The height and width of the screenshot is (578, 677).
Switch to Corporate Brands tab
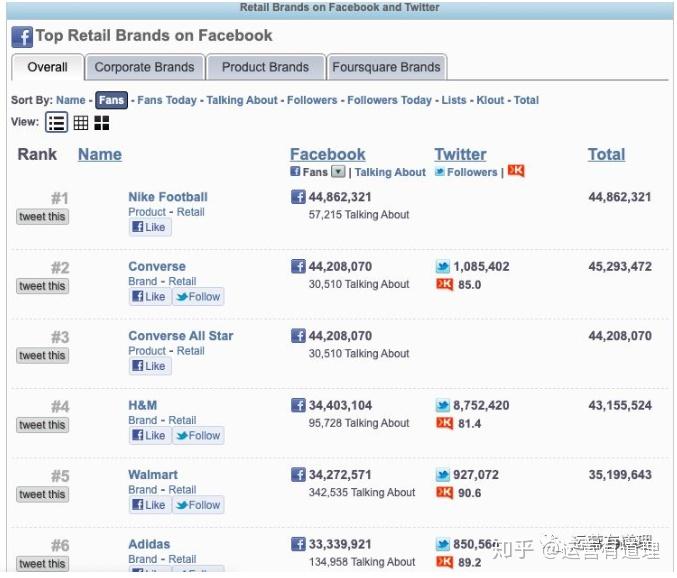[145, 67]
